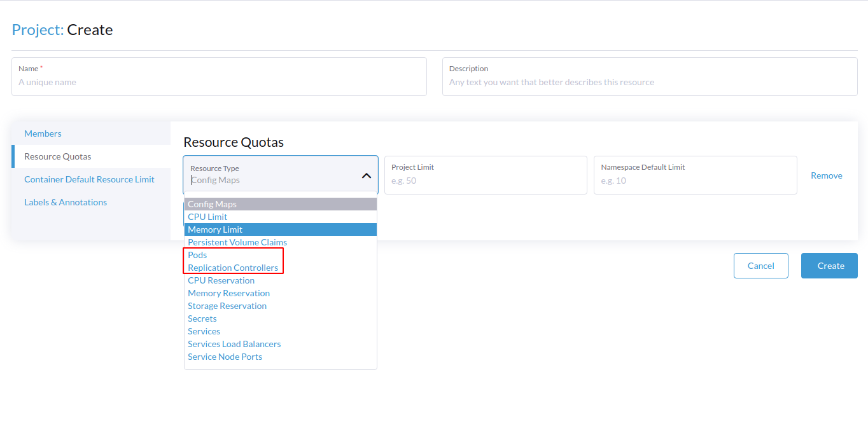The height and width of the screenshot is (445, 868).
Task: Select Persistent Volume Claims option
Action: 237,242
